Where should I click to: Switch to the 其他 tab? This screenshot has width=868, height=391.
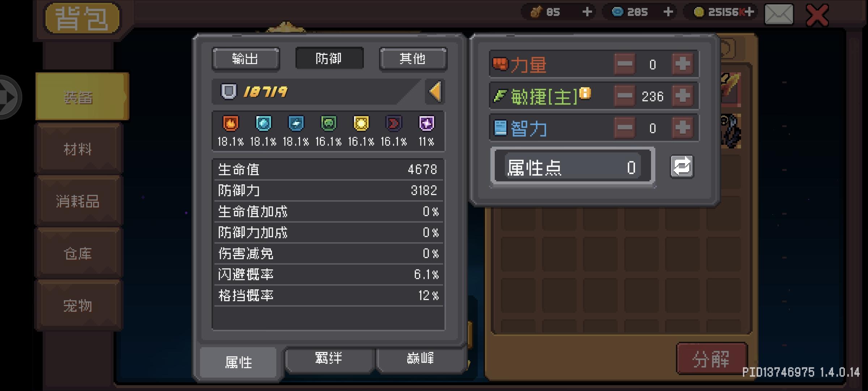(413, 59)
